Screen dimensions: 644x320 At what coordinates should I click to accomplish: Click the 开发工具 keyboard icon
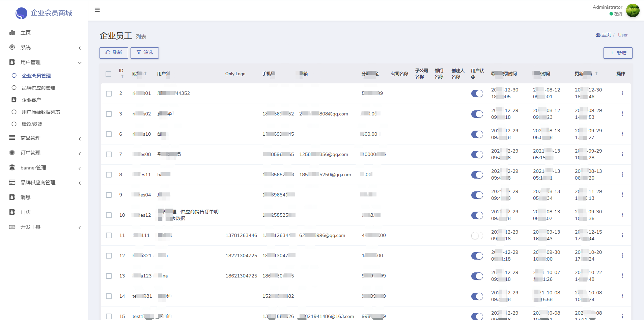coord(12,227)
